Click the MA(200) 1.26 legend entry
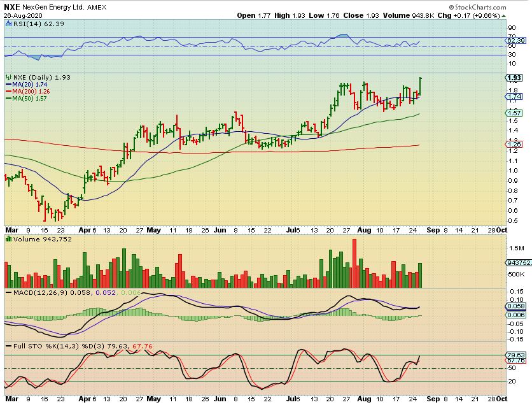Image resolution: width=532 pixels, height=407 pixels. click(28, 92)
